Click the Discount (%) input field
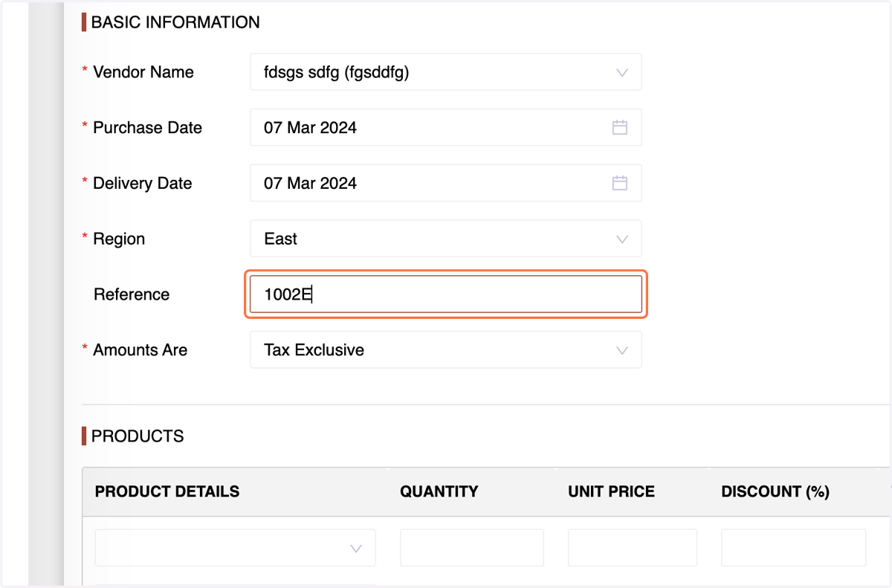 (x=794, y=548)
